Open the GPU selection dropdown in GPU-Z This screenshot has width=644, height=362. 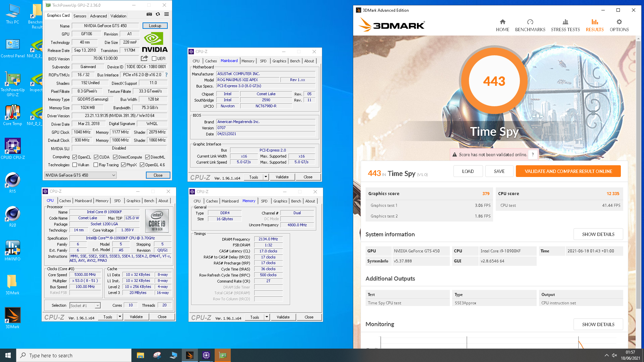[80, 175]
